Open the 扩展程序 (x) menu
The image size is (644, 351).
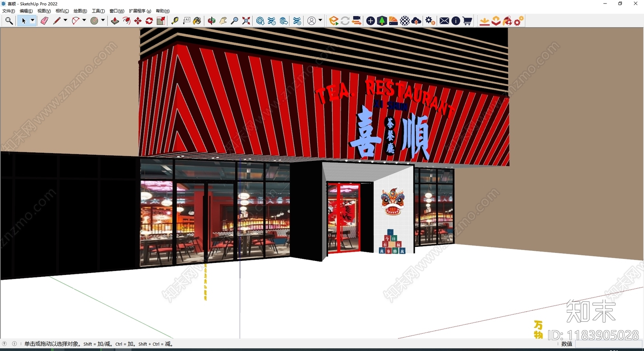pyautogui.click(x=140, y=11)
